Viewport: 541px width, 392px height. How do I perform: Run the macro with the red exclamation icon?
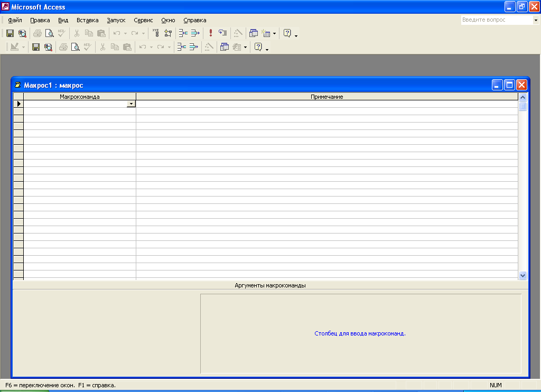[210, 33]
